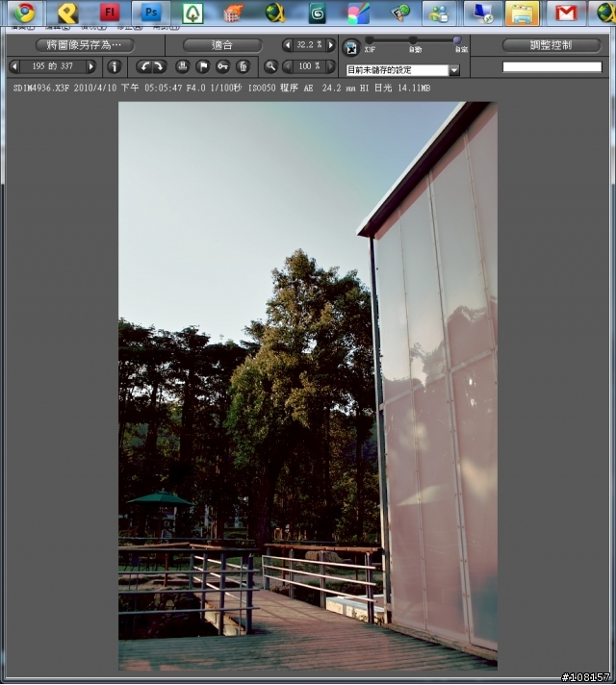This screenshot has width=616, height=685.
Task: Advance to the next image
Action: pos(90,66)
